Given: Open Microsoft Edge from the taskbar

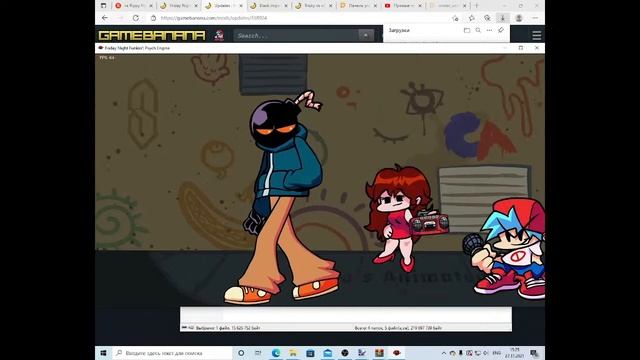Looking at the screenshot, I should pos(276,353).
